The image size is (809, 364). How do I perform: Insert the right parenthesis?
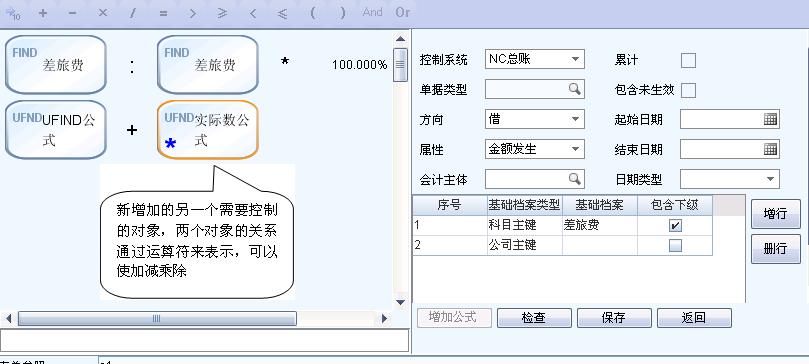343,13
